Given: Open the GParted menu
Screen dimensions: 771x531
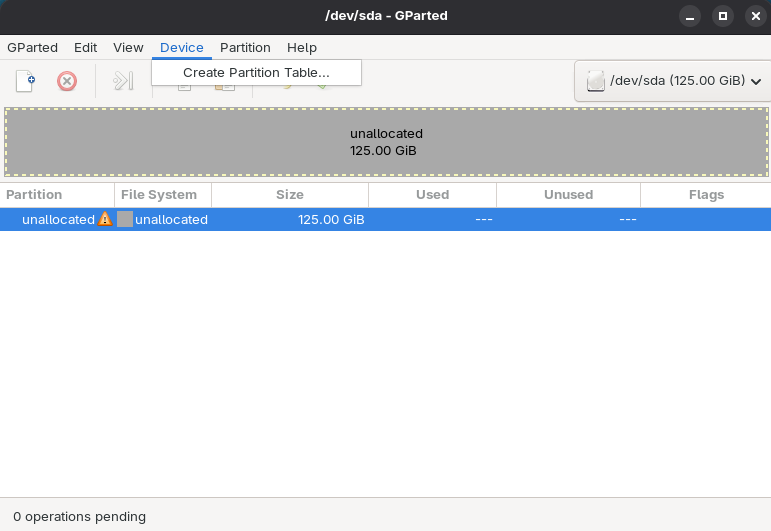Looking at the screenshot, I should pyautogui.click(x=32, y=47).
